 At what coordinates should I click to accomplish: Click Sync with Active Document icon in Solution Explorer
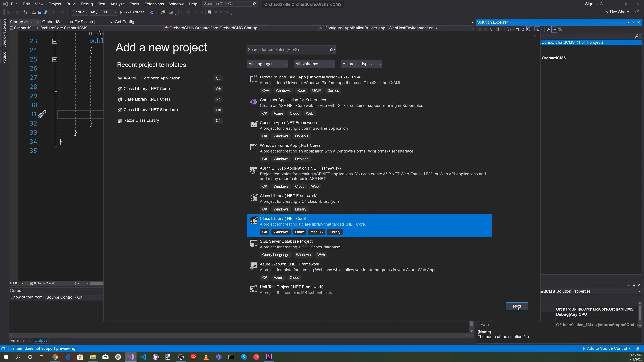click(518, 29)
